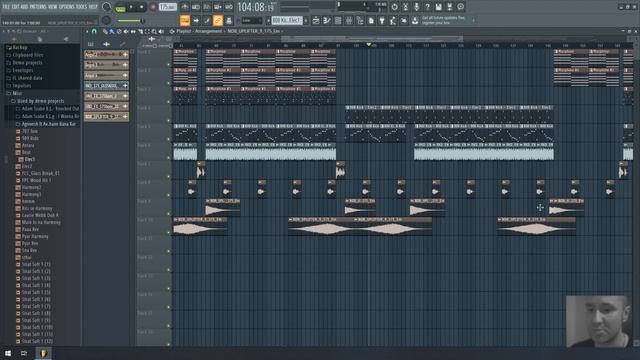
Task: Select the Draw pencil tool in Playlist
Action: pyautogui.click(x=105, y=31)
